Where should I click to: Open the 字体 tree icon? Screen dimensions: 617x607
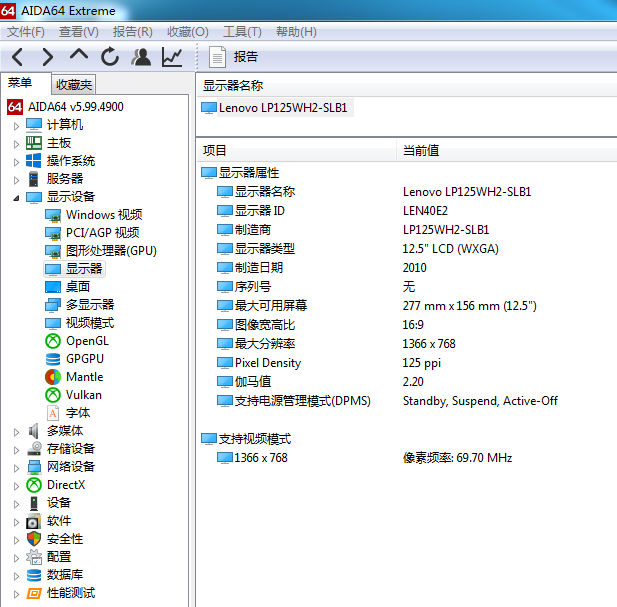[x=53, y=413]
